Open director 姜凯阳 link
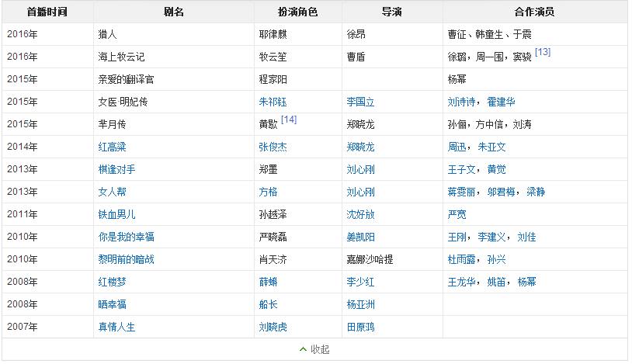Screen dimensions: 632x364 (x=361, y=237)
